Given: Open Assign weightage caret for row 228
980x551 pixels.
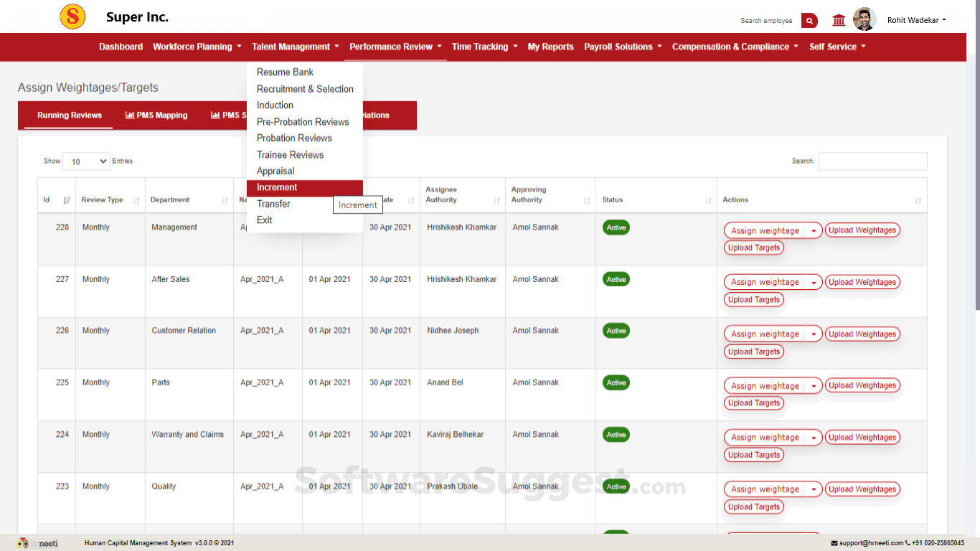Looking at the screenshot, I should [814, 230].
